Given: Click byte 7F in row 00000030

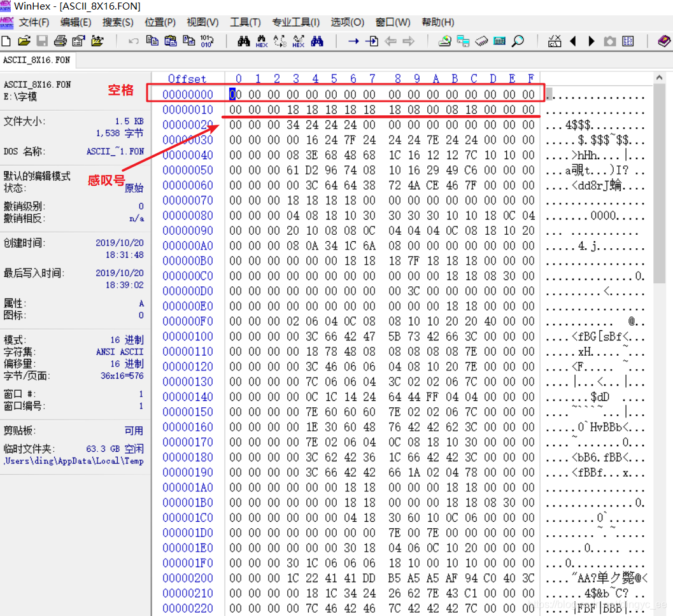Looking at the screenshot, I should pos(350,140).
